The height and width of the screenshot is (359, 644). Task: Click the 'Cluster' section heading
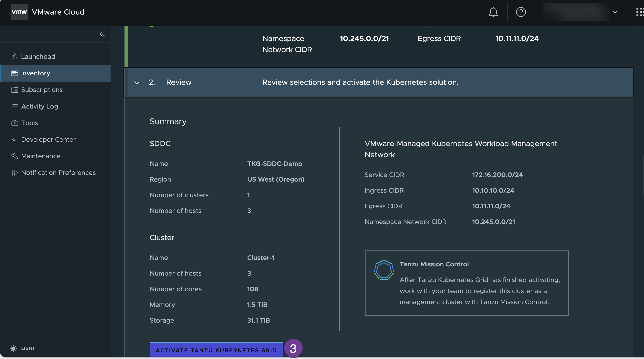(x=162, y=237)
